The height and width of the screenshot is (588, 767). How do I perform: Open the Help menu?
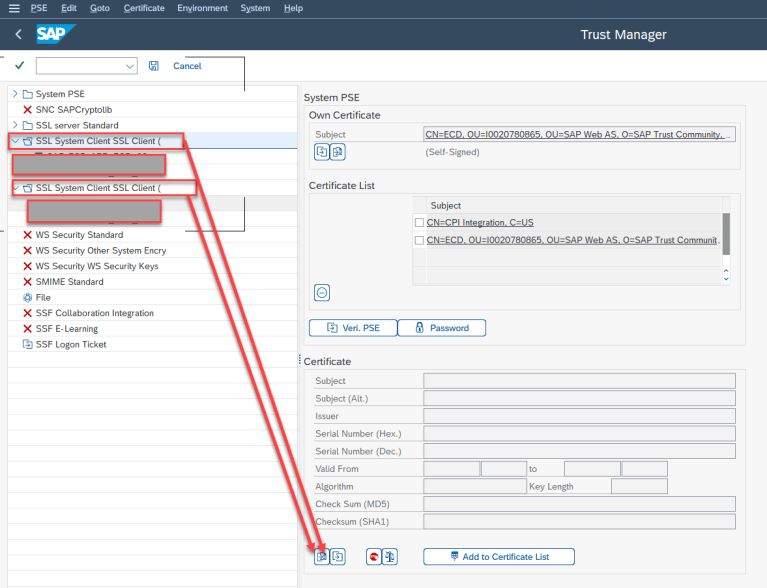point(293,8)
